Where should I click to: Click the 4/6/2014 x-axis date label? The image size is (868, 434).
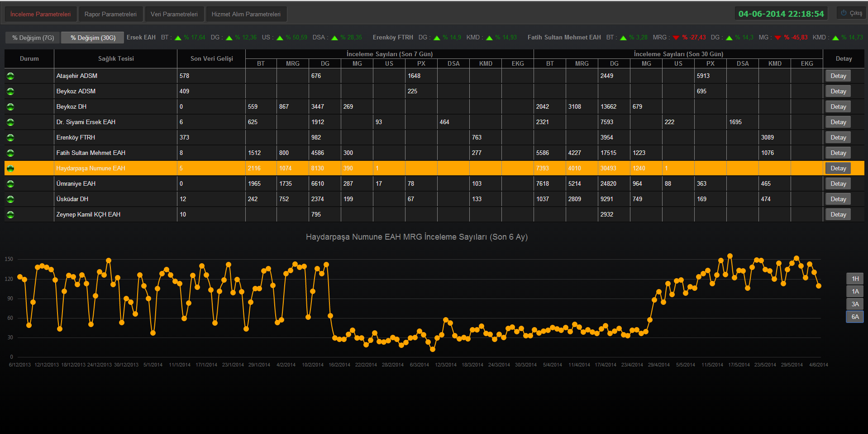[819, 365]
